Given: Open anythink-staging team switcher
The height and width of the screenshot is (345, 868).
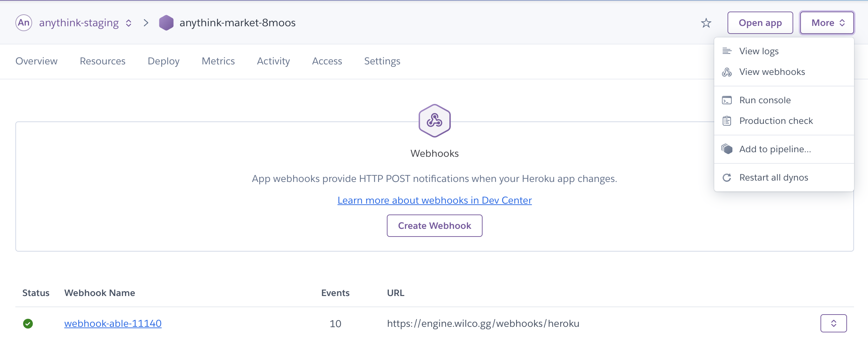Looking at the screenshot, I should [x=85, y=23].
